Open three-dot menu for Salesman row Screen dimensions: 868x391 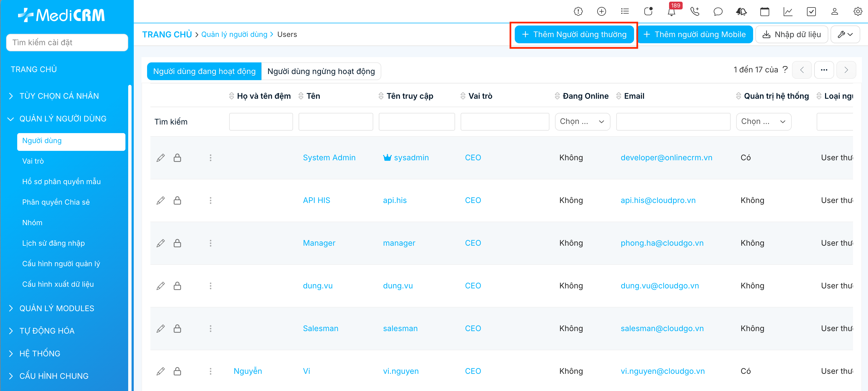point(211,328)
